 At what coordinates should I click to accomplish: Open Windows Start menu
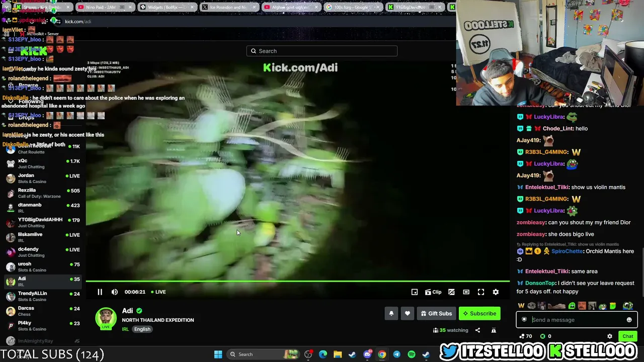pyautogui.click(x=218, y=354)
